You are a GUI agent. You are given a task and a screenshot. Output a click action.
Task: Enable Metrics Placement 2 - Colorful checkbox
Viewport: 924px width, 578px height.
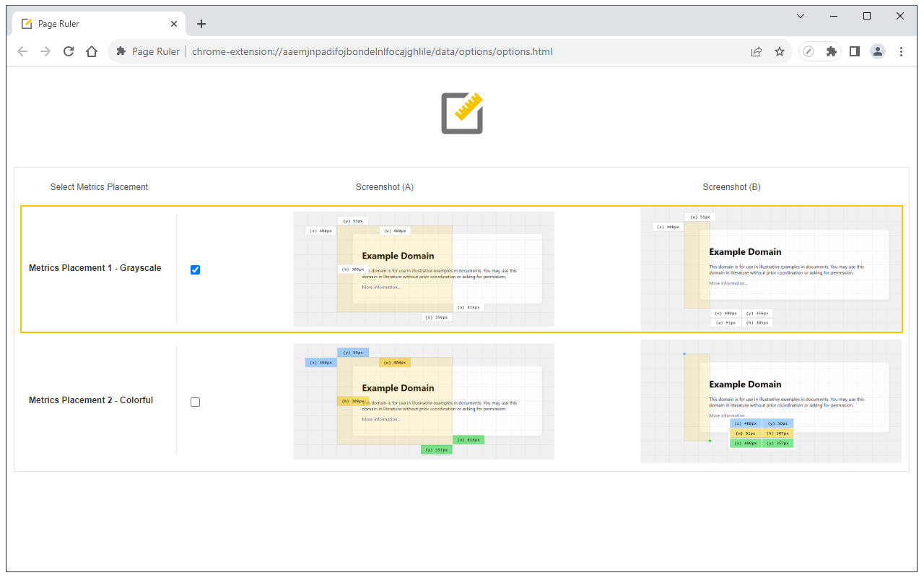click(x=195, y=402)
